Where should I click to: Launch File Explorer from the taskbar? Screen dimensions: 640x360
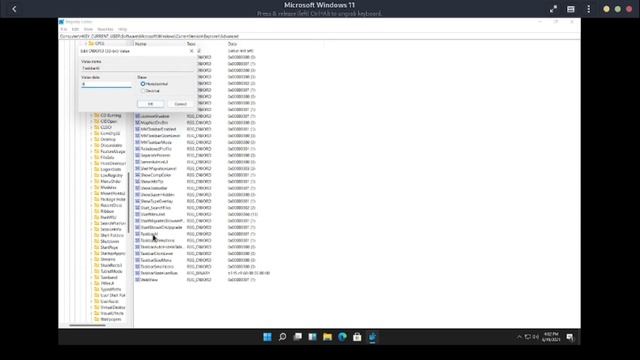pos(327,337)
